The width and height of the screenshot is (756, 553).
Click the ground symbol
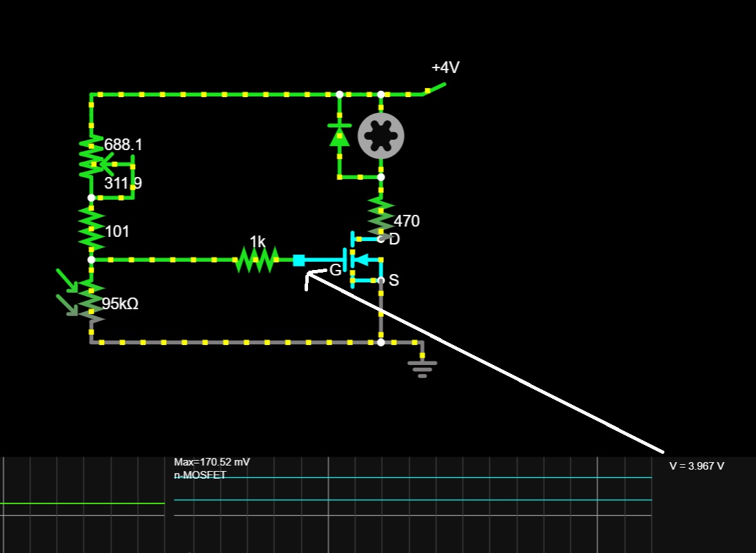point(422,369)
